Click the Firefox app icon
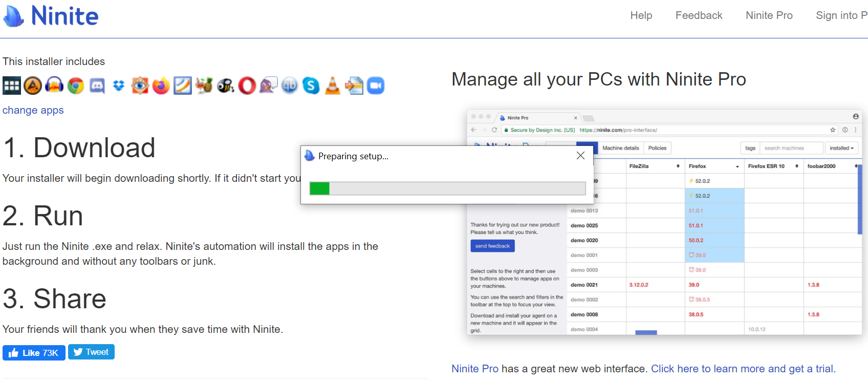Viewport: 868px width, 381px height. pos(161,86)
